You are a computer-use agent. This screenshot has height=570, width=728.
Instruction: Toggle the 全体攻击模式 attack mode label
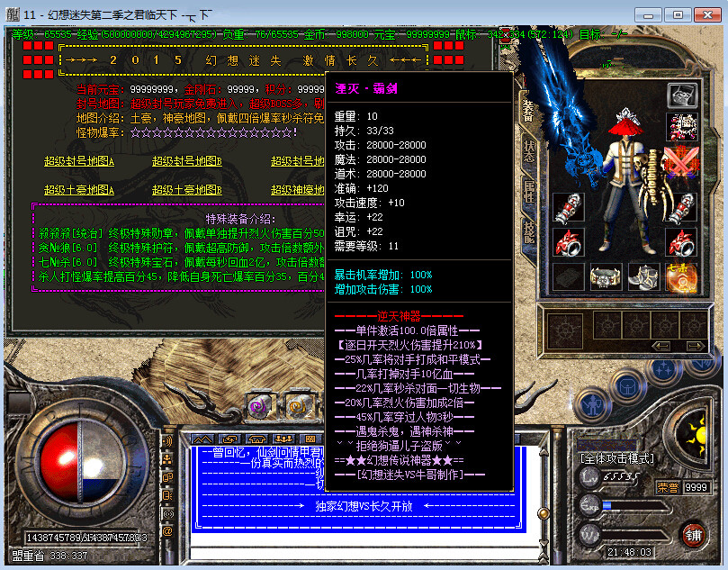pos(617,458)
